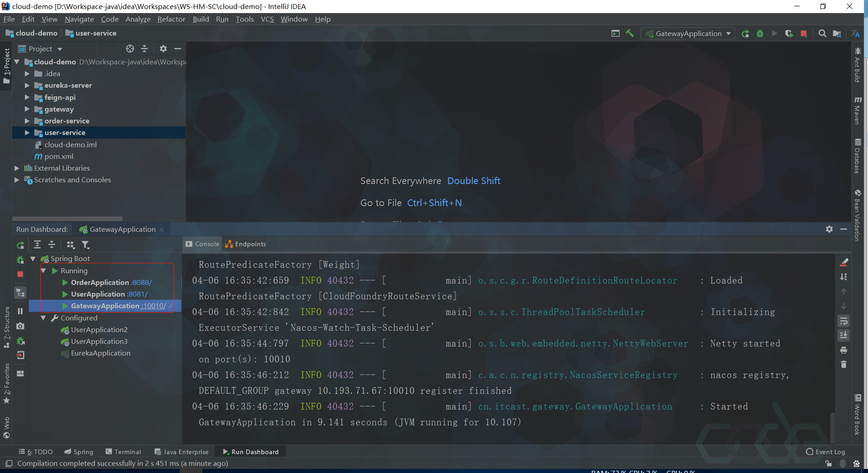Expand the order-service module arrow
Image resolution: width=868 pixels, height=473 pixels.
pos(27,121)
